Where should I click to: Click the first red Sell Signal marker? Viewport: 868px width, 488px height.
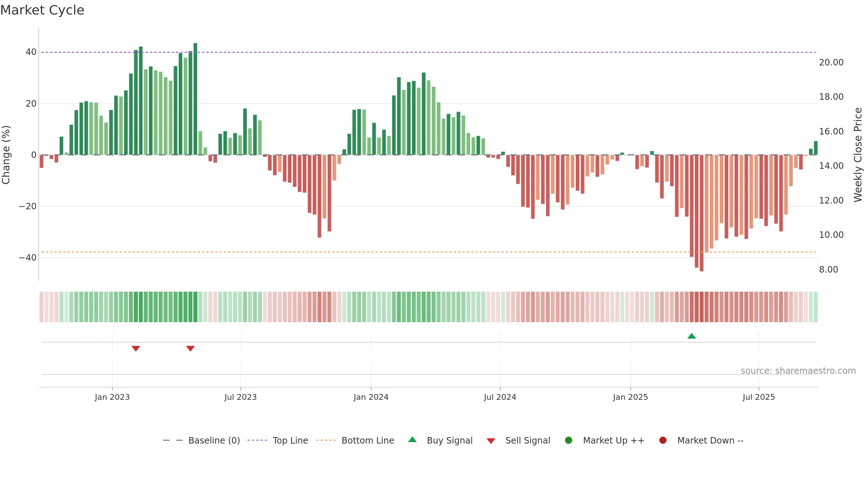click(x=136, y=348)
